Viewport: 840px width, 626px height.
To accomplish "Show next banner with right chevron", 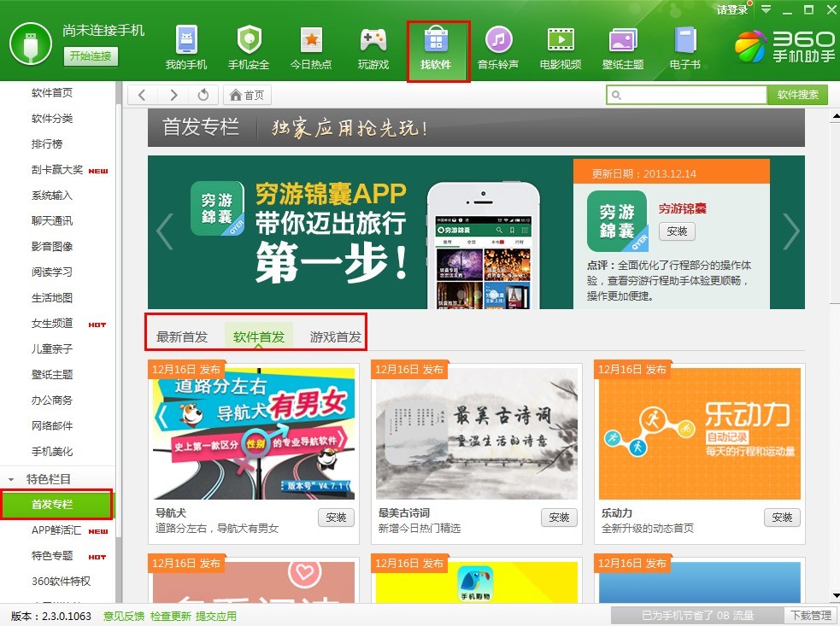I will [x=791, y=231].
